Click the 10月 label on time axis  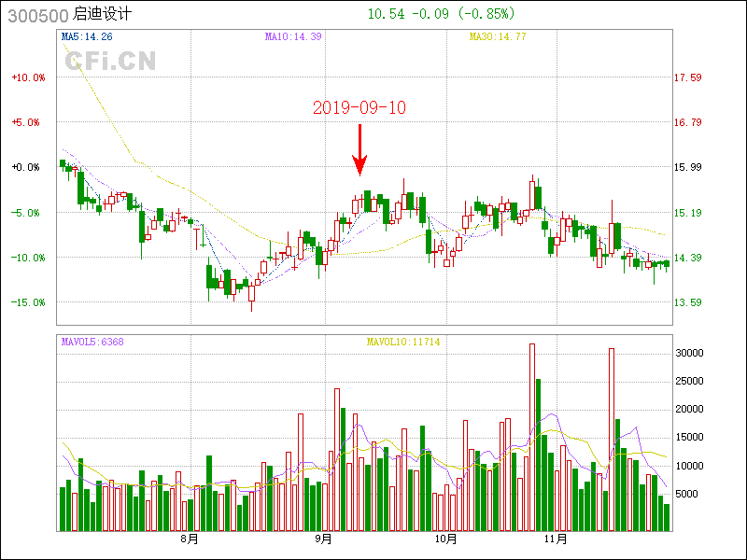[x=446, y=539]
